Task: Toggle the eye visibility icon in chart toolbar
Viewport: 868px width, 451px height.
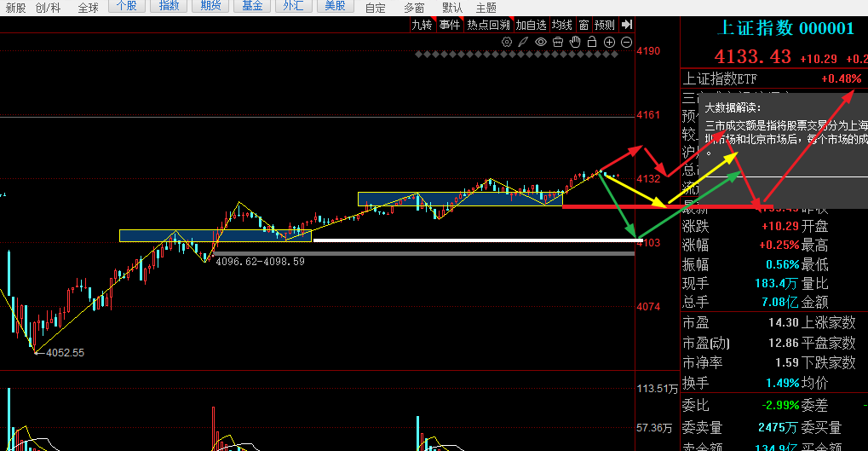Action: coord(541,42)
